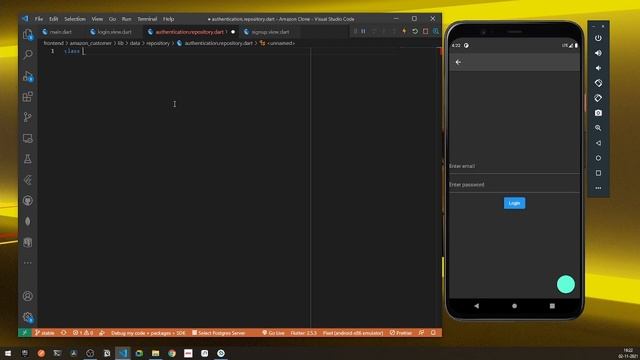Image resolution: width=640 pixels, height=360 pixels.
Task: Focus the Enter password field in emulator
Action: pyautogui.click(x=514, y=185)
